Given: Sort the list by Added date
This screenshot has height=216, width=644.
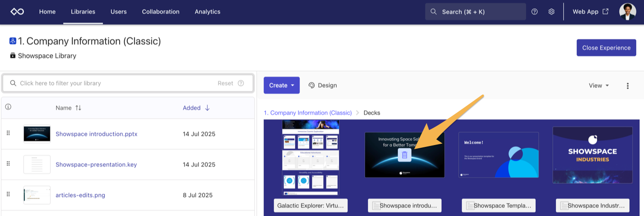Looking at the screenshot, I should (196, 108).
